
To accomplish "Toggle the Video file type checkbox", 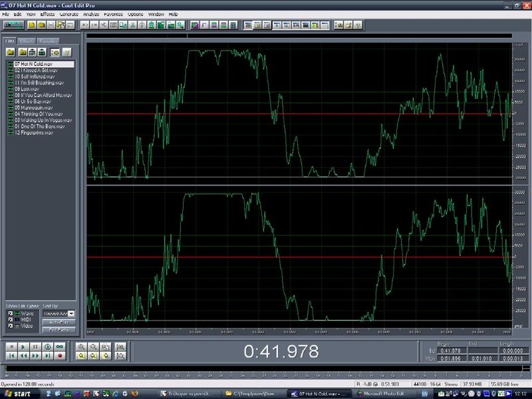I will [11, 327].
